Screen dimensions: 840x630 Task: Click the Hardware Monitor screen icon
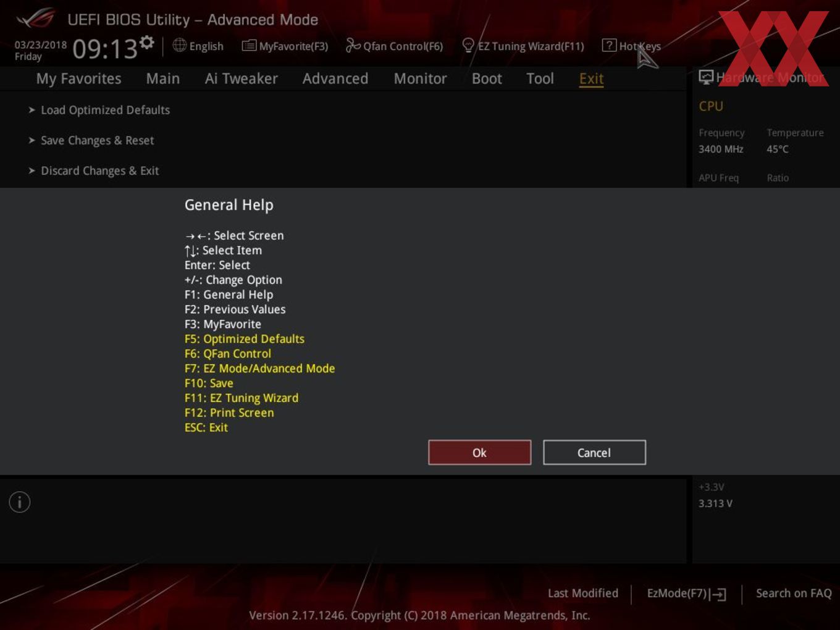coord(706,77)
